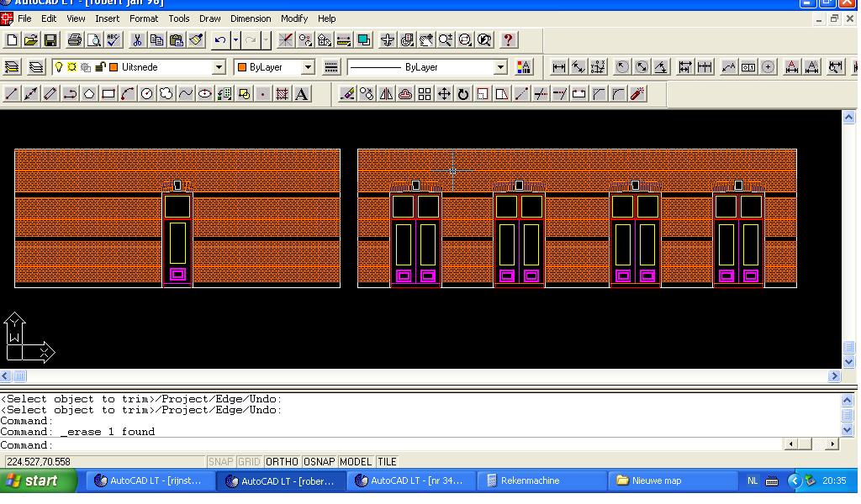Select the Spline tool
861x504 pixels.
click(x=186, y=94)
